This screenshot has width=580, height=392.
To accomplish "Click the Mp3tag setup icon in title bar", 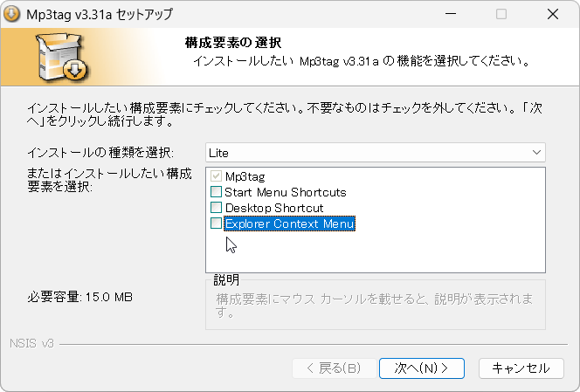I will point(13,15).
